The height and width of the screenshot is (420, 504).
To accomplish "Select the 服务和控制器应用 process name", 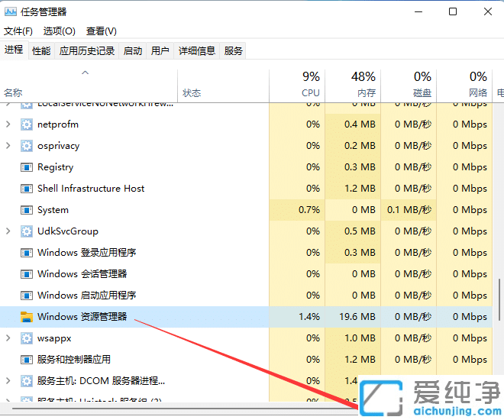I will coord(74,359).
